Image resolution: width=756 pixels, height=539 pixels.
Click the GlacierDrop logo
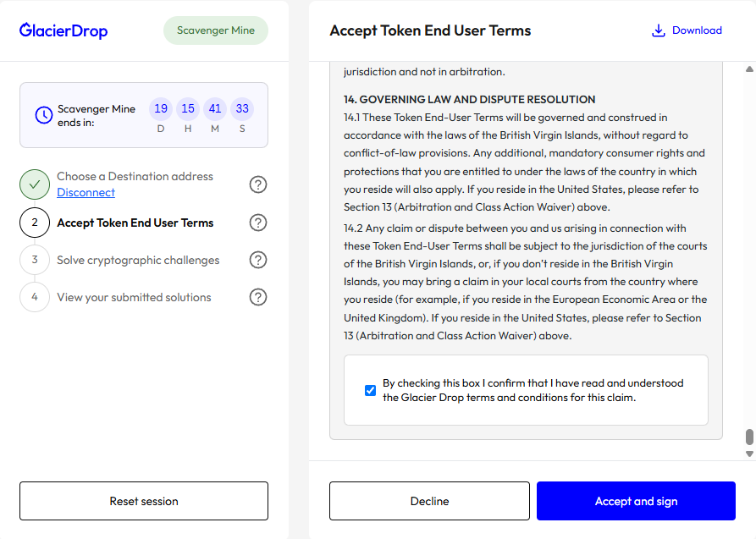63,31
